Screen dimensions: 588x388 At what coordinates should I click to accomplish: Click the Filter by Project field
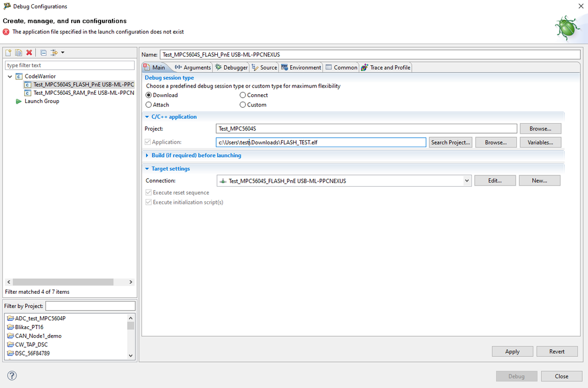[x=91, y=306]
